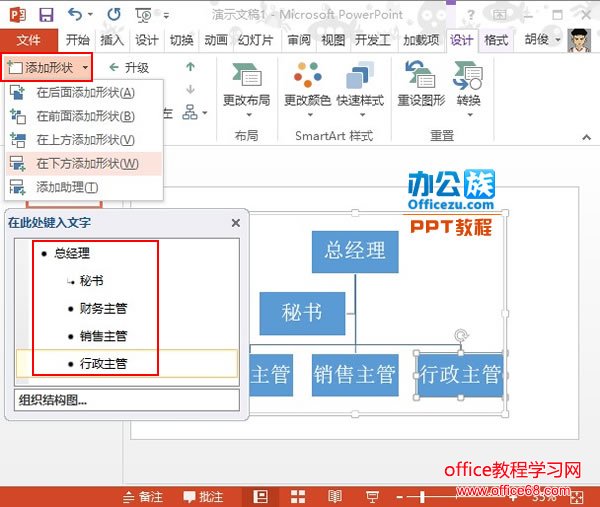The image size is (600, 507).
Task: Collapse the ribbon with the chevron
Action: tap(586, 137)
